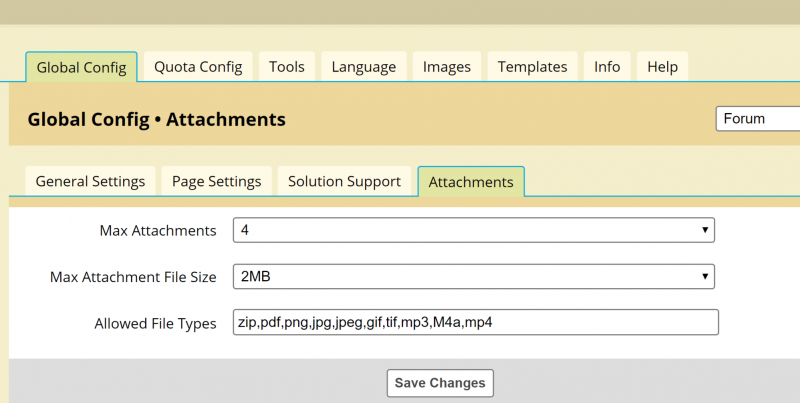The height and width of the screenshot is (403, 800).
Task: View the Info tab
Action: tap(607, 67)
